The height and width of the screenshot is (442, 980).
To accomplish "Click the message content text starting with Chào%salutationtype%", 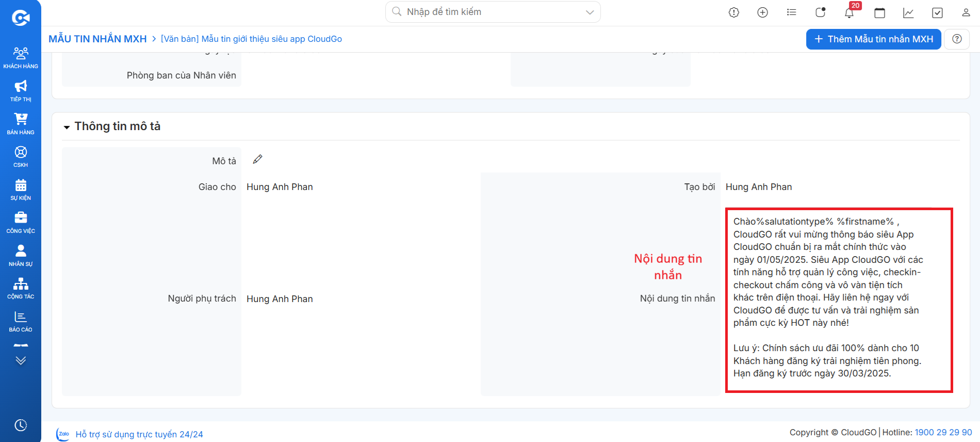I will (828, 297).
